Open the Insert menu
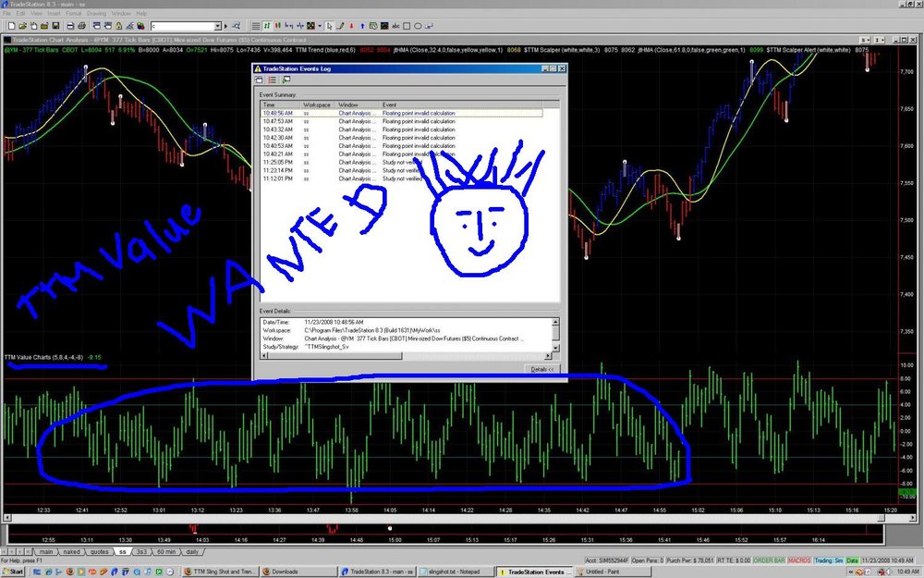Image resolution: width=924 pixels, height=578 pixels. 55,13
